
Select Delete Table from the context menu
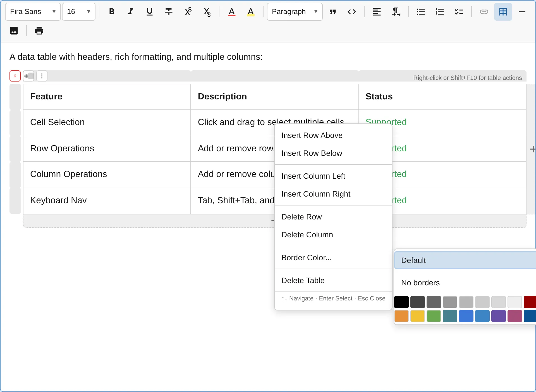303,280
